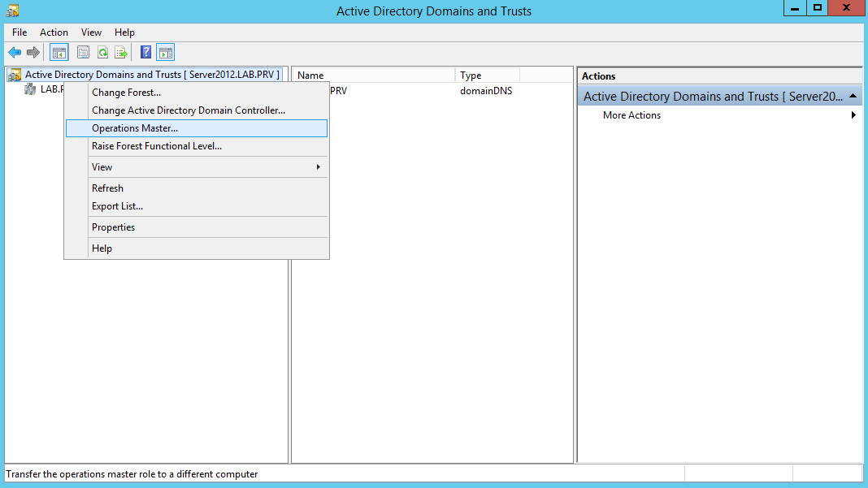Toggle the Show/Hide Action Pane icon

point(166,53)
